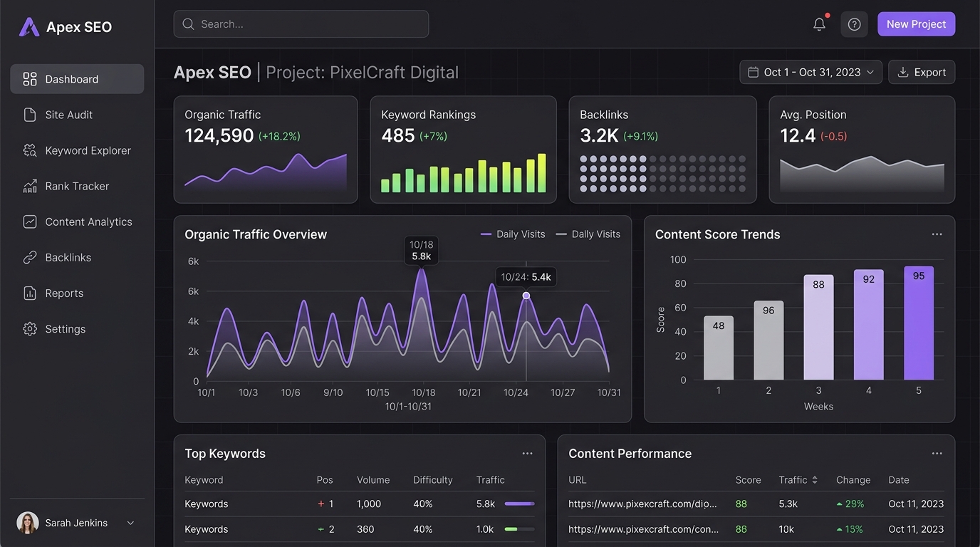Screen dimensions: 980x547
Task: Click the Settings gear icon
Action: coord(30,329)
